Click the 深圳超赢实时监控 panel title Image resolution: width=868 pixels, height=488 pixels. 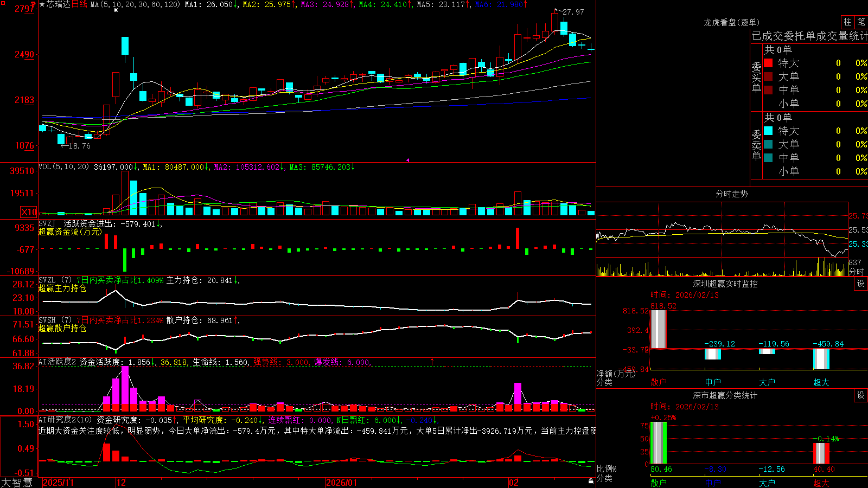click(725, 284)
